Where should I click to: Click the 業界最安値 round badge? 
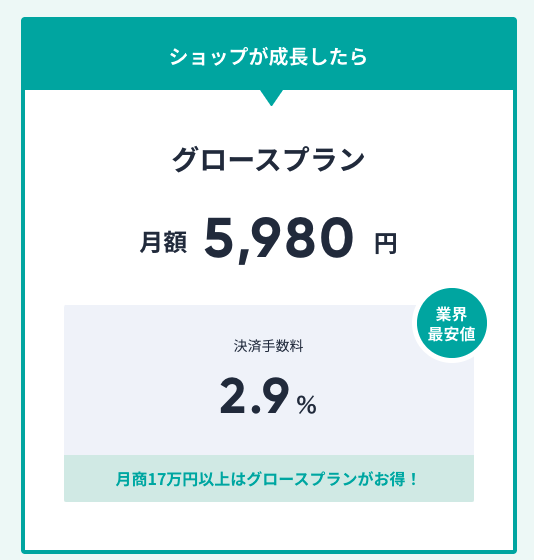[451, 323]
